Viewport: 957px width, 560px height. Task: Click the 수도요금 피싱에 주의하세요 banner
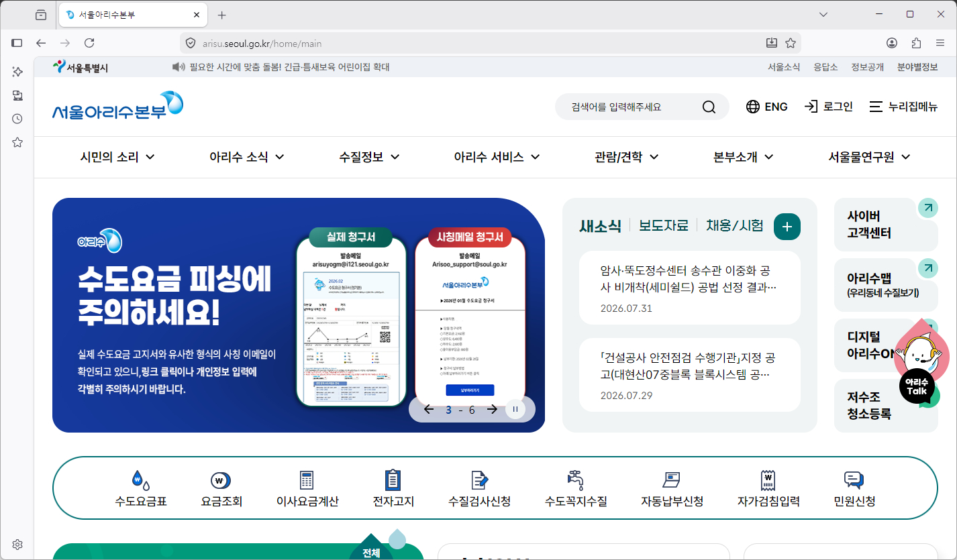(299, 315)
